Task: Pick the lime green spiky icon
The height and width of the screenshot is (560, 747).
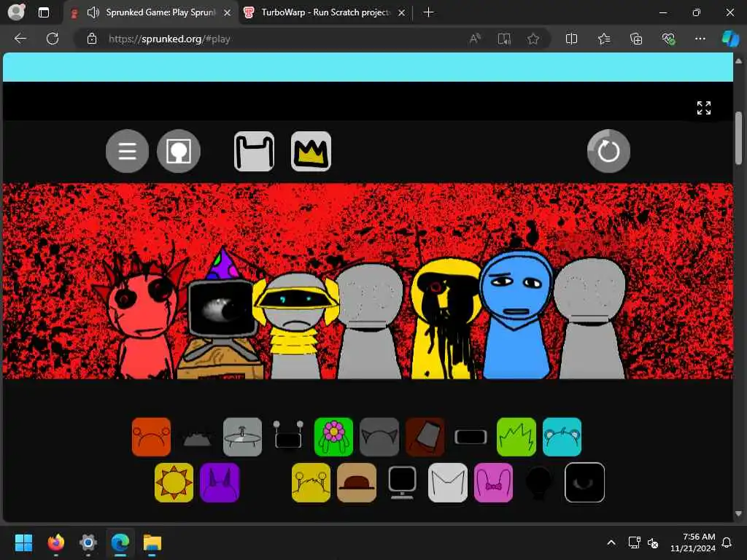Action: click(x=516, y=437)
